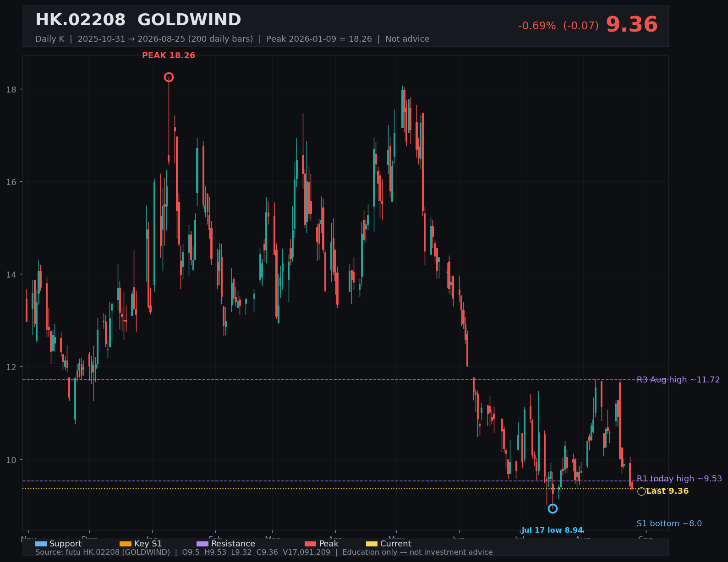
Task: Click the 16 y-axis tick label
Action: pos(11,182)
